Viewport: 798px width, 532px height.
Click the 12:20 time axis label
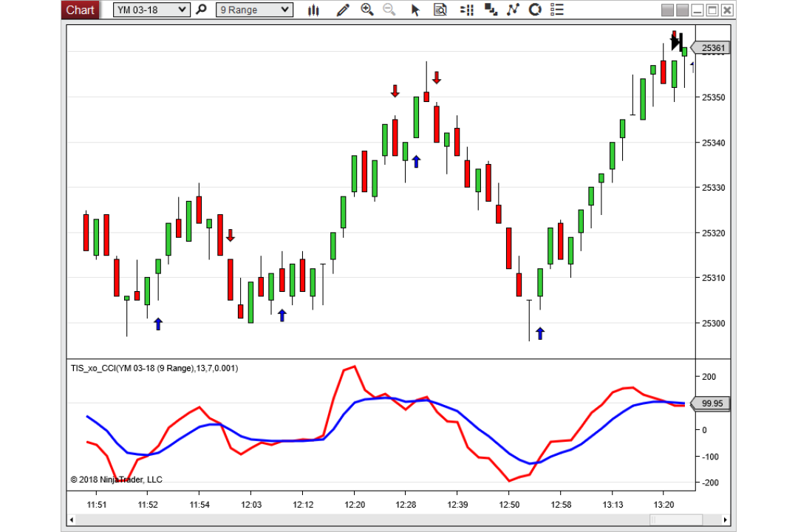click(x=355, y=505)
